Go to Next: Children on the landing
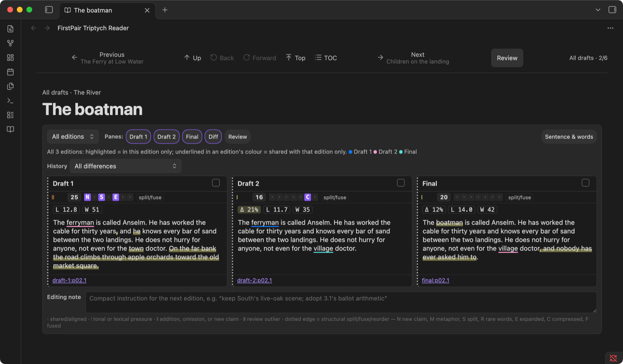 (x=413, y=58)
